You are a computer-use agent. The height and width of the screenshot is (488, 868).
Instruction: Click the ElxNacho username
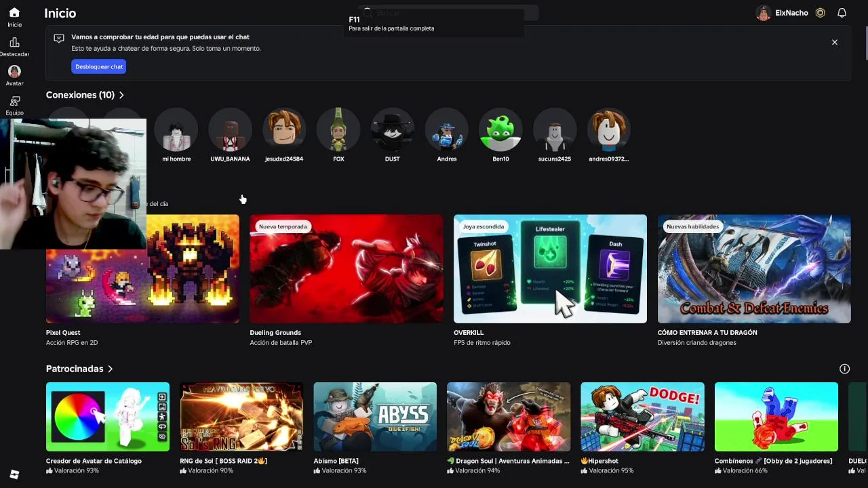click(x=791, y=13)
